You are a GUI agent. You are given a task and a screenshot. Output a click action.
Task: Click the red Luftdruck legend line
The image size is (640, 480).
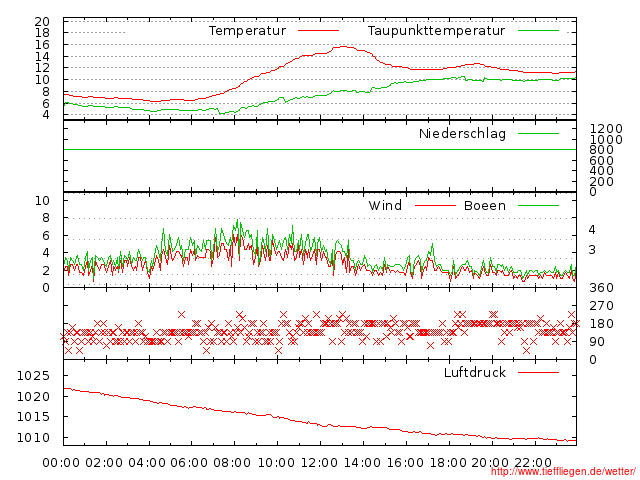tap(538, 372)
